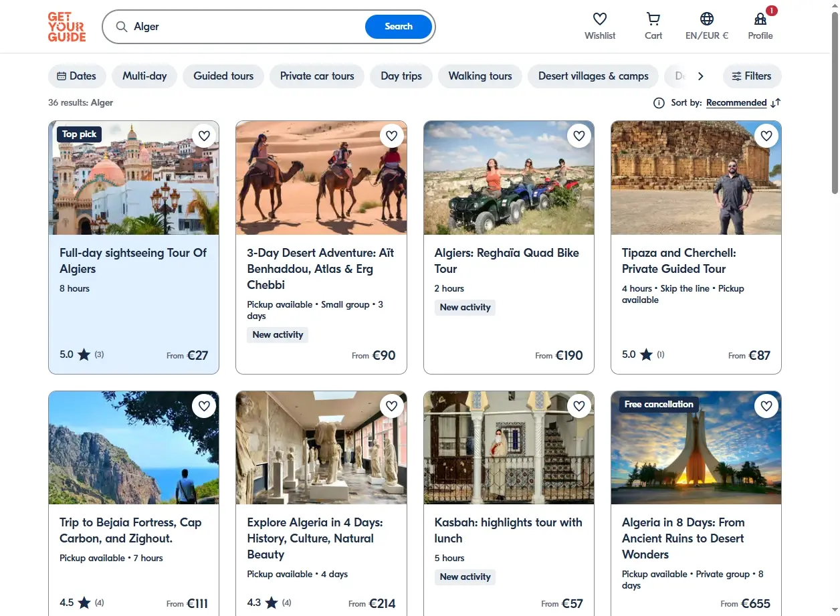Open the Profile icon

pos(760,19)
